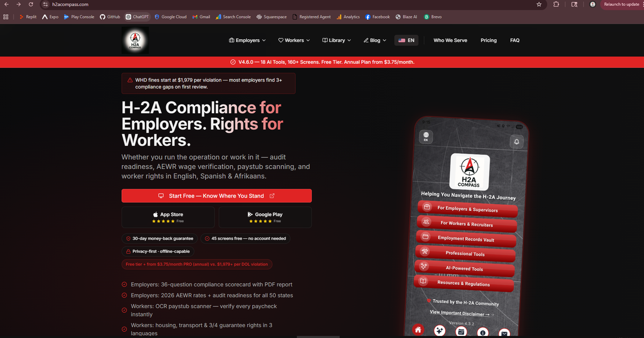Click the browser Forward arrow
Viewport: 644px width, 338px height.
pyautogui.click(x=18, y=4)
